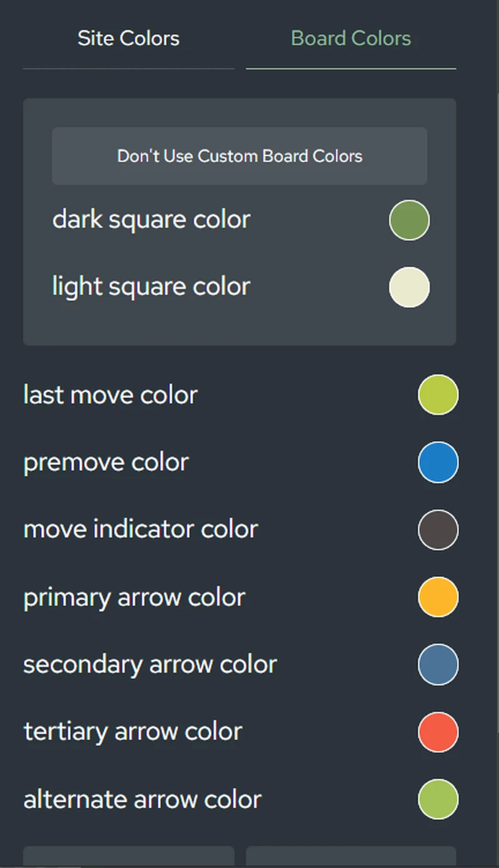Change the last move color
Screen dimensions: 499x868
(437, 394)
